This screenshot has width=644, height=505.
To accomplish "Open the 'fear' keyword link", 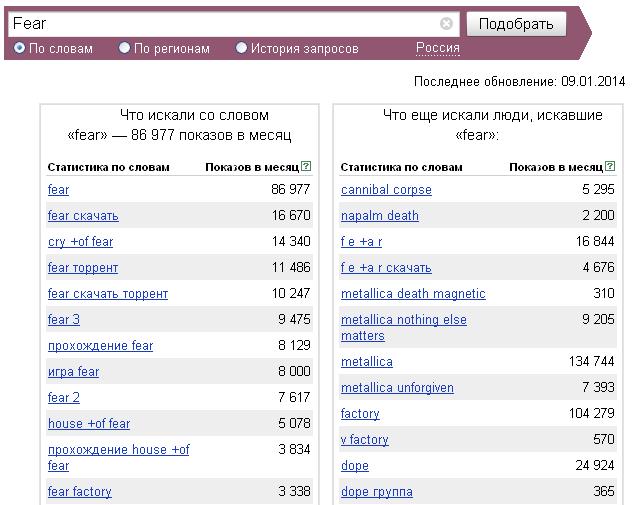I will (x=58, y=190).
